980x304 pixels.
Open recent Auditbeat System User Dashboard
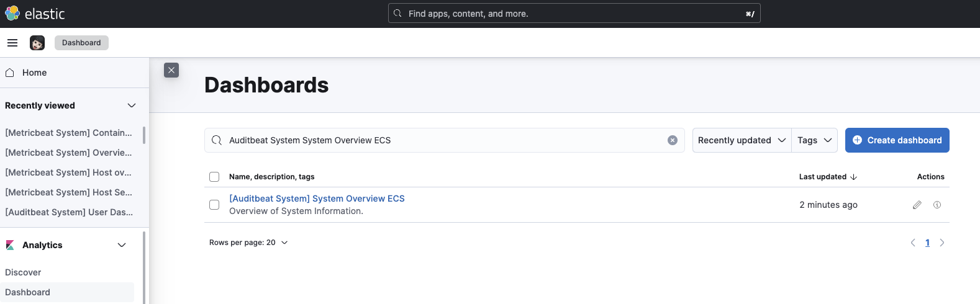[x=68, y=212]
